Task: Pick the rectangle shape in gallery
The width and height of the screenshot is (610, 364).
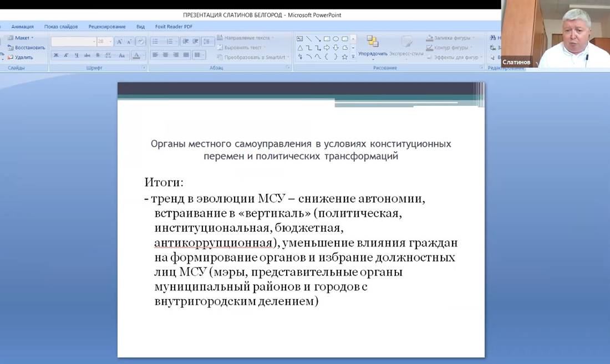Action: coord(327,39)
